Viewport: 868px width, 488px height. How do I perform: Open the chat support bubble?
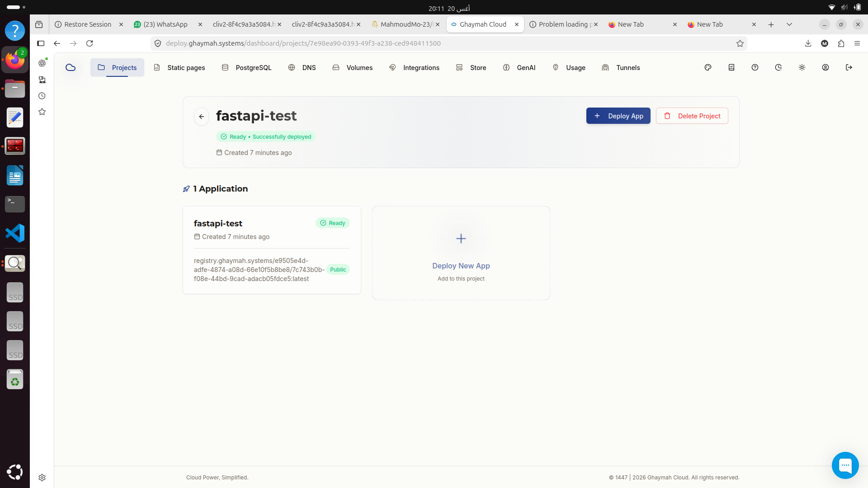pos(845,465)
